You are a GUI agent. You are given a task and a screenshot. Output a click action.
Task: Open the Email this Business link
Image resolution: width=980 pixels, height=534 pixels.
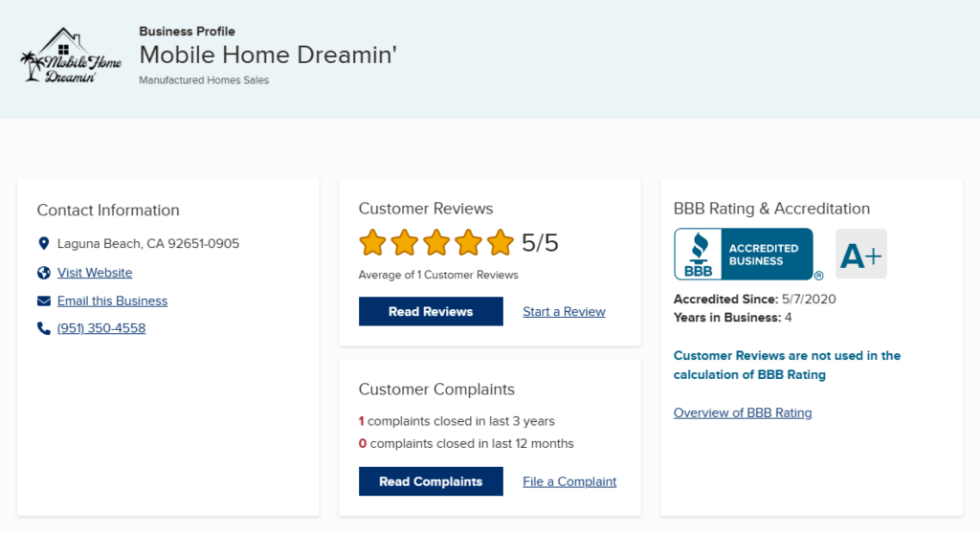click(x=113, y=300)
